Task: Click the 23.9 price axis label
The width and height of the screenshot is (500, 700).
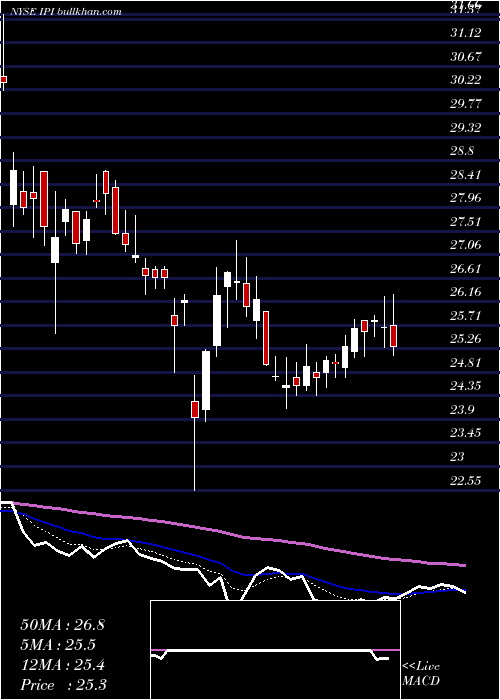Action: click(462, 410)
